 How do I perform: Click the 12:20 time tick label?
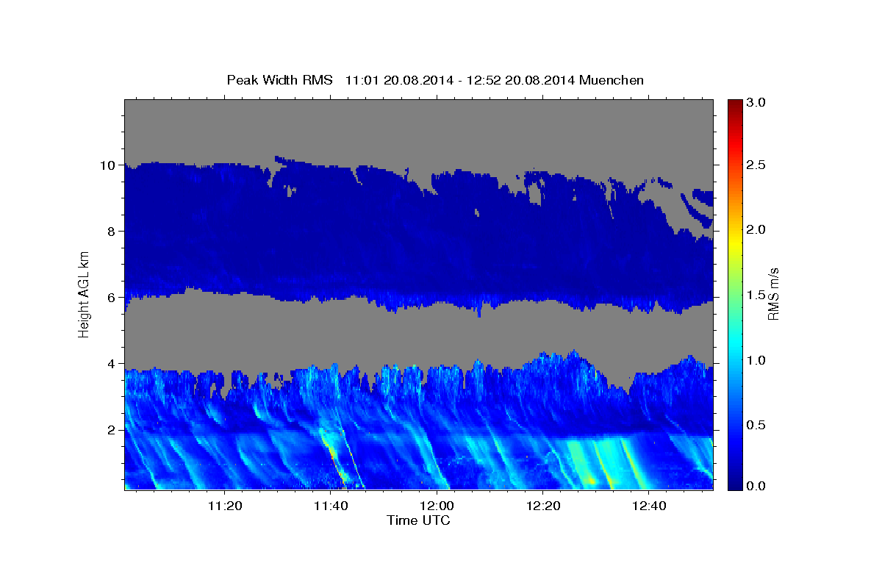point(542,506)
